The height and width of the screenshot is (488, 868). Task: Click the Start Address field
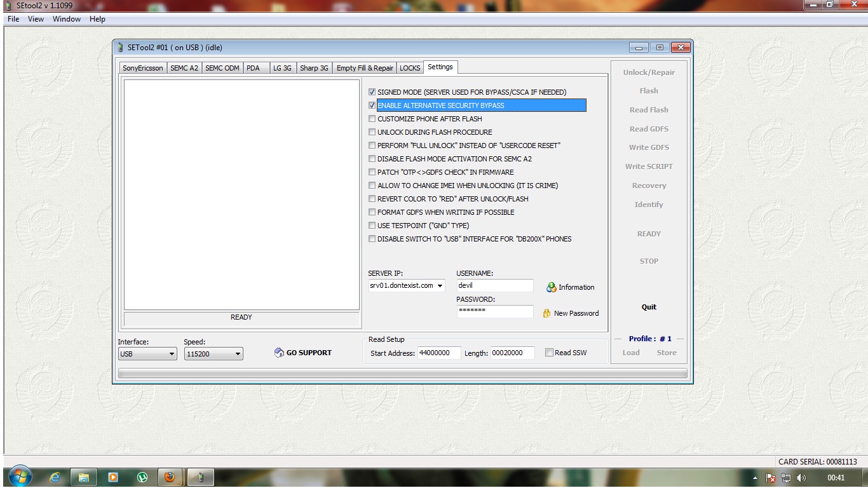[x=439, y=353]
